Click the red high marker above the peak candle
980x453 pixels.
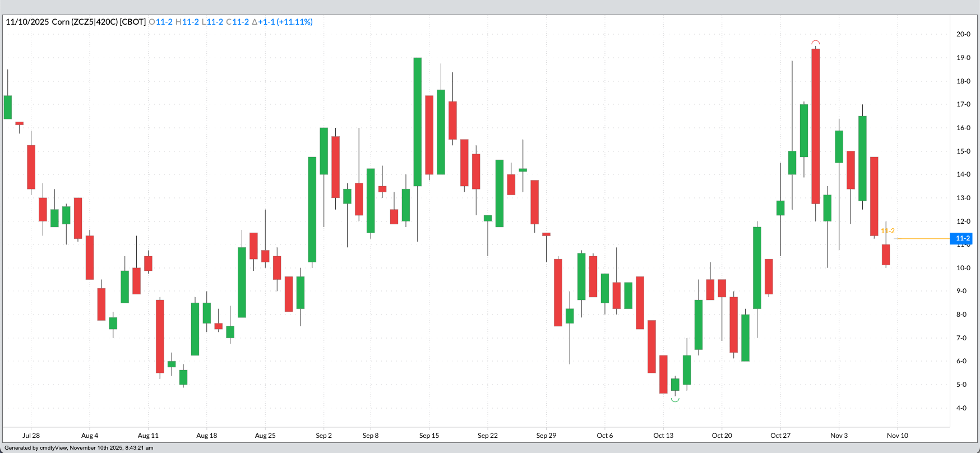point(816,43)
